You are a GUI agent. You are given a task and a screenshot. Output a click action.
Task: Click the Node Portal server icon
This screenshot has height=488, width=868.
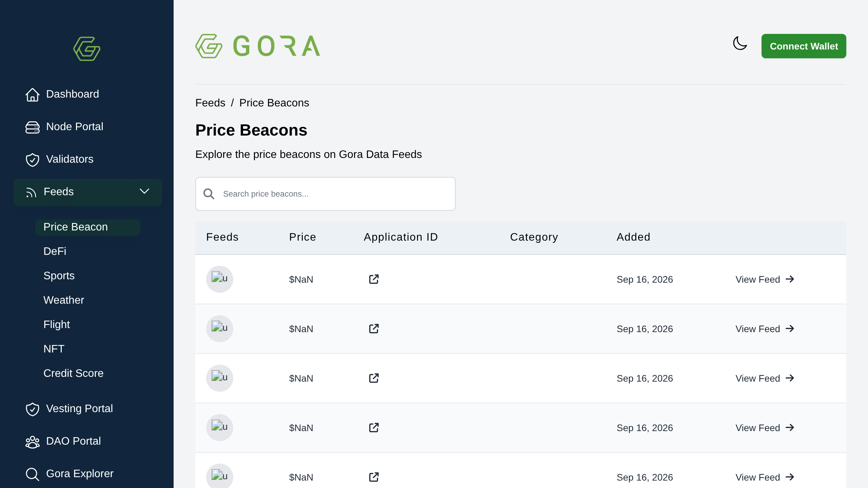click(33, 127)
